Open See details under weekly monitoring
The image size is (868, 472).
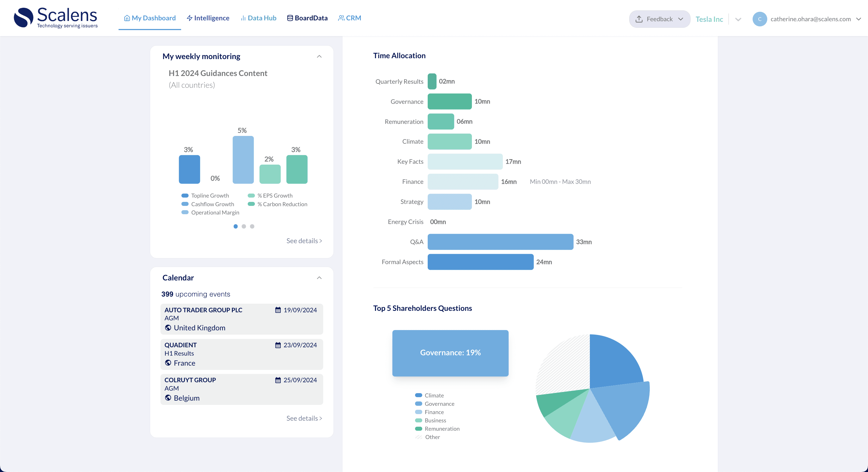tap(304, 241)
